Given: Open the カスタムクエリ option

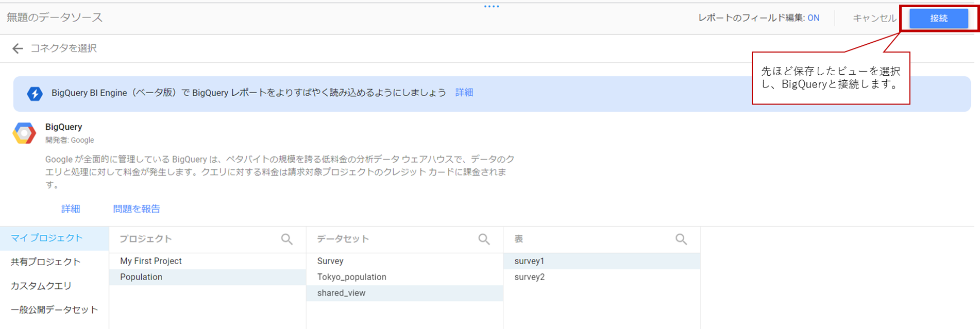Looking at the screenshot, I should tap(41, 286).
